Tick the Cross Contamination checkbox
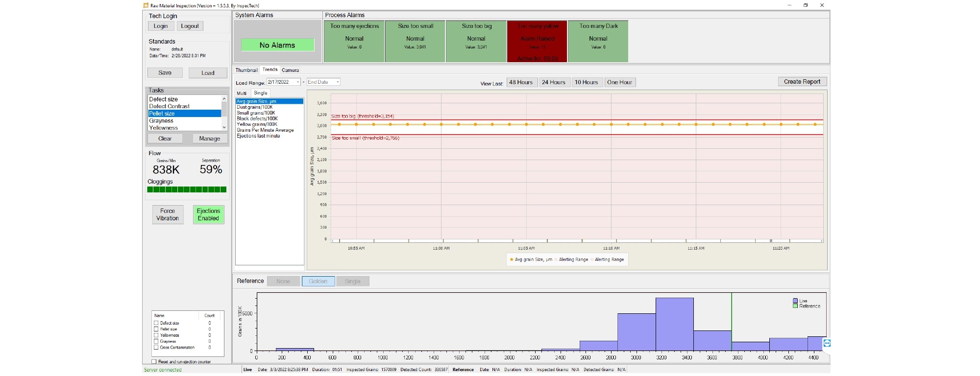Screen dimensions: 980x376 pyautogui.click(x=156, y=348)
